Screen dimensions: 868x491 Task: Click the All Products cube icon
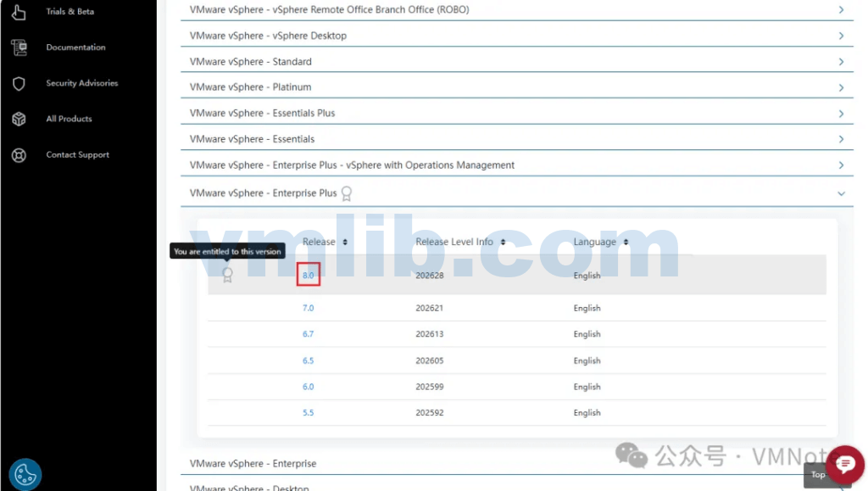click(x=19, y=119)
